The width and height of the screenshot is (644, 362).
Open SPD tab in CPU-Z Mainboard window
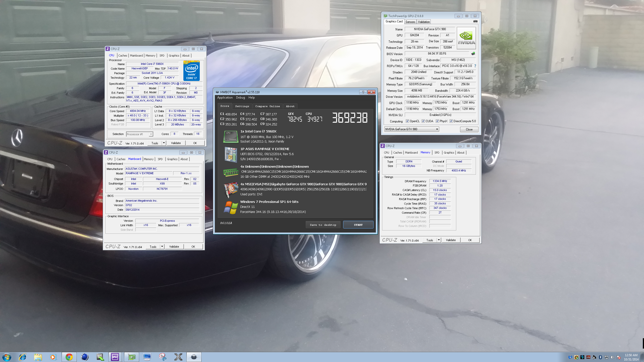point(160,159)
